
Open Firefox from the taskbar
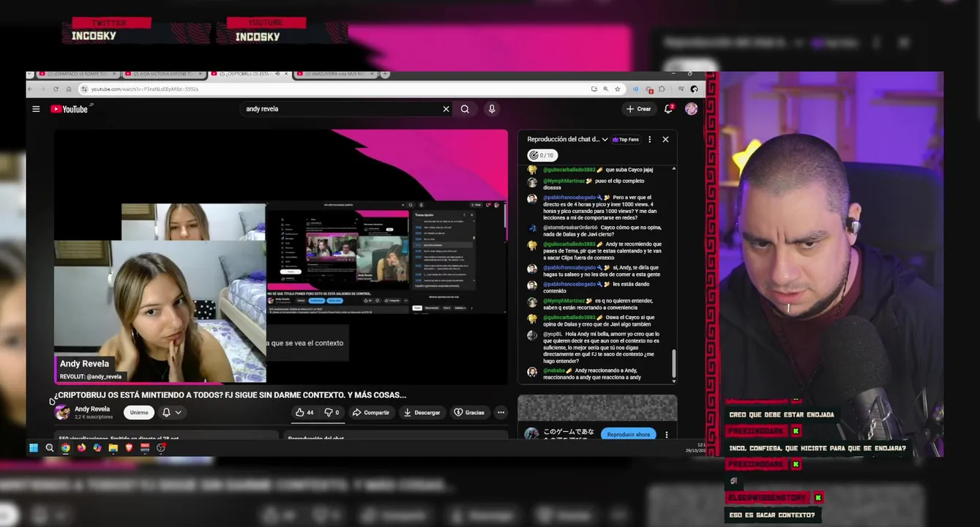[81, 448]
